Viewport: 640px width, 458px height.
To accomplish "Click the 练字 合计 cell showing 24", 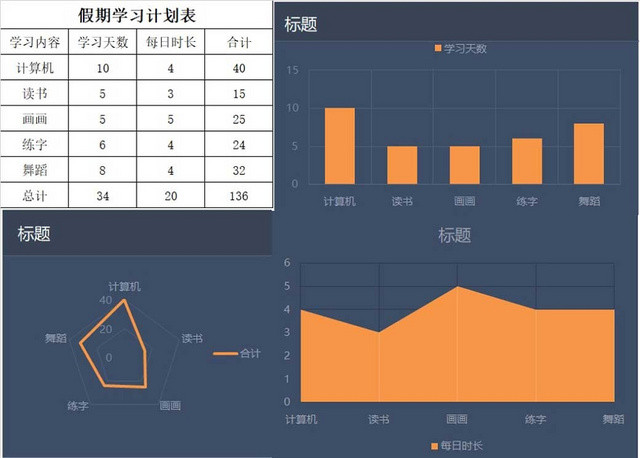I will pos(239,144).
